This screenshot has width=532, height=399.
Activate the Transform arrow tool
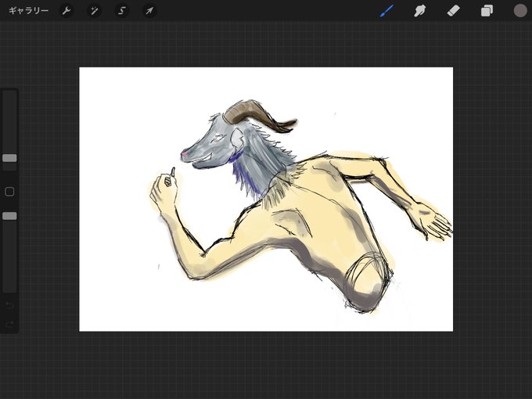149,11
